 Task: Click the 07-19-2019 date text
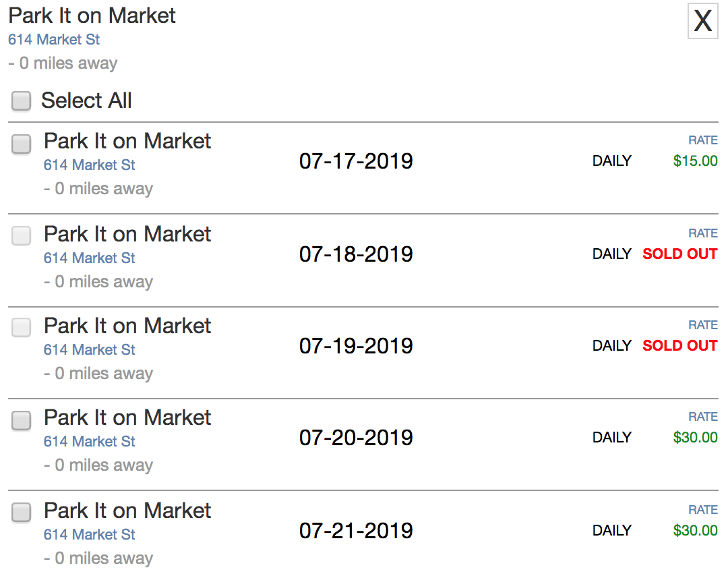[x=356, y=346]
